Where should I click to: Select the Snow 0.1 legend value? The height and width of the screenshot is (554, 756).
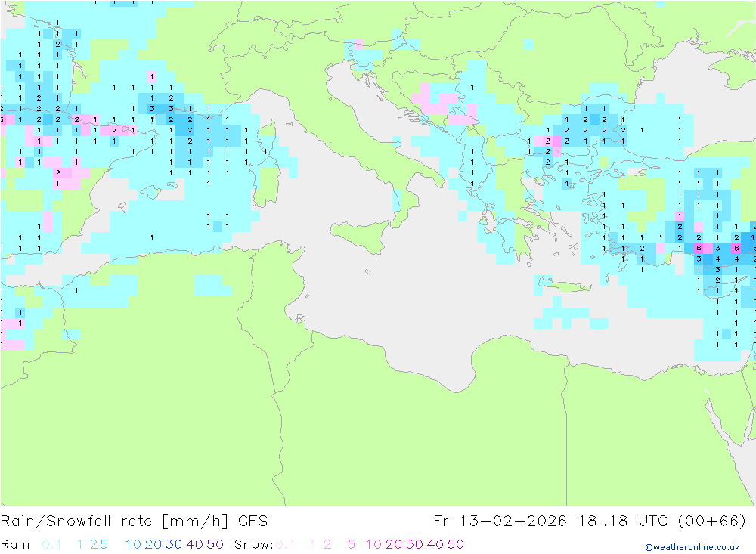coord(286,544)
